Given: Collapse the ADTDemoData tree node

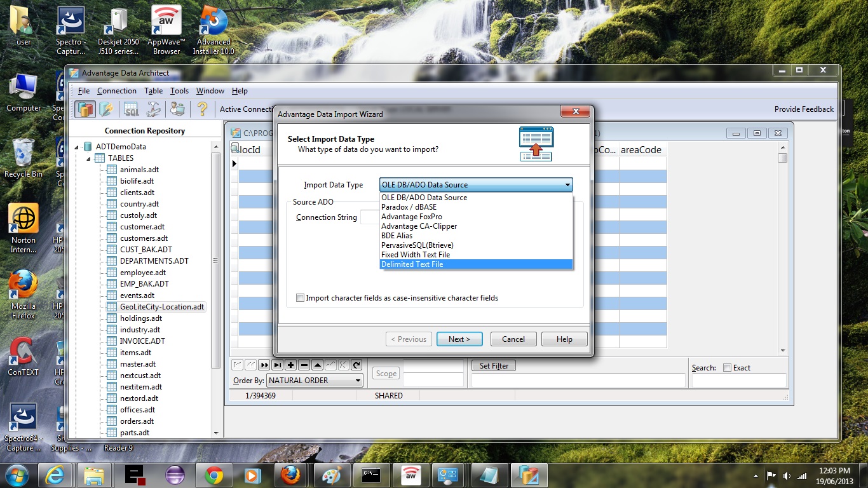Looking at the screenshot, I should (78, 147).
